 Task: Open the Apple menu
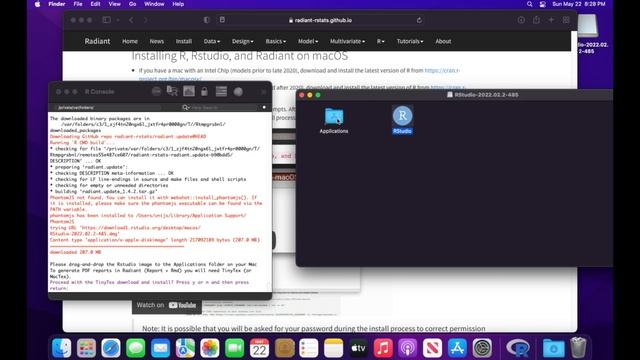tap(38, 4)
